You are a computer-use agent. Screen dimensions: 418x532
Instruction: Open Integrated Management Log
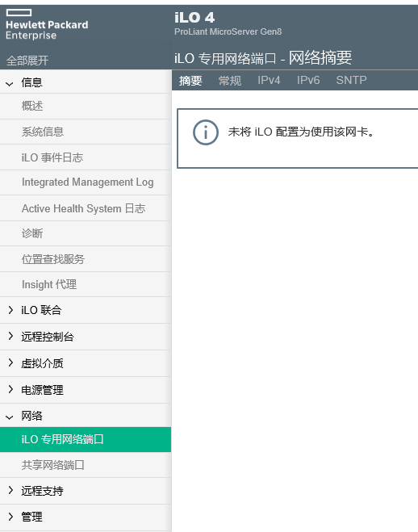(86, 182)
